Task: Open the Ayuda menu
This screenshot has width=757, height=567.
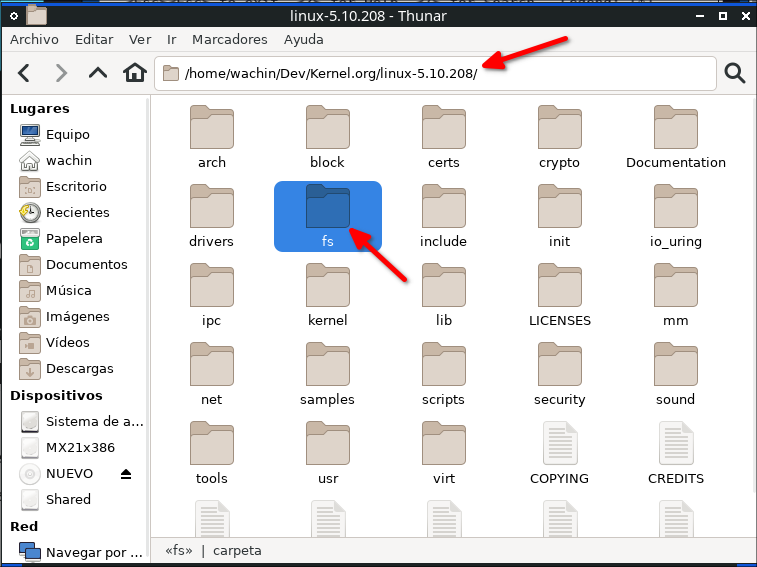Action: click(x=304, y=40)
